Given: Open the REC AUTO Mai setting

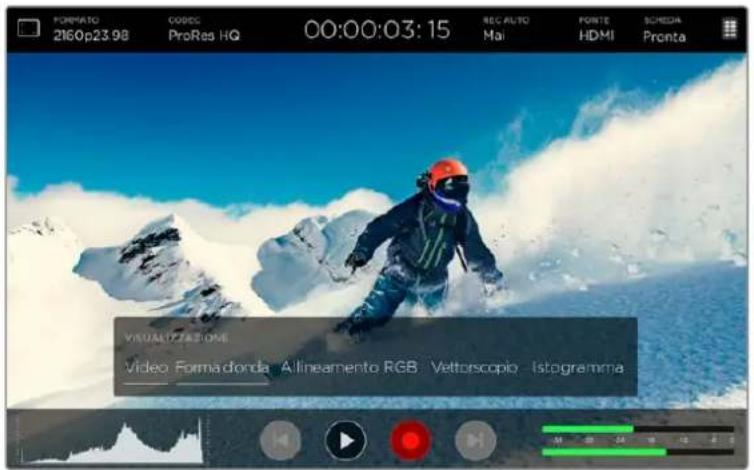Looking at the screenshot, I should point(506,29).
